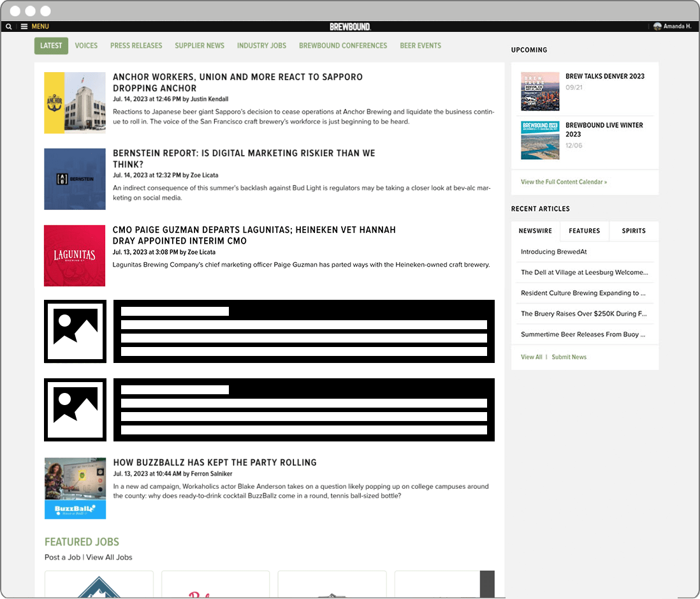Viewport: 700px width, 599px height.
Task: Click the Anchor Brewing article thumbnail
Action: click(75, 103)
